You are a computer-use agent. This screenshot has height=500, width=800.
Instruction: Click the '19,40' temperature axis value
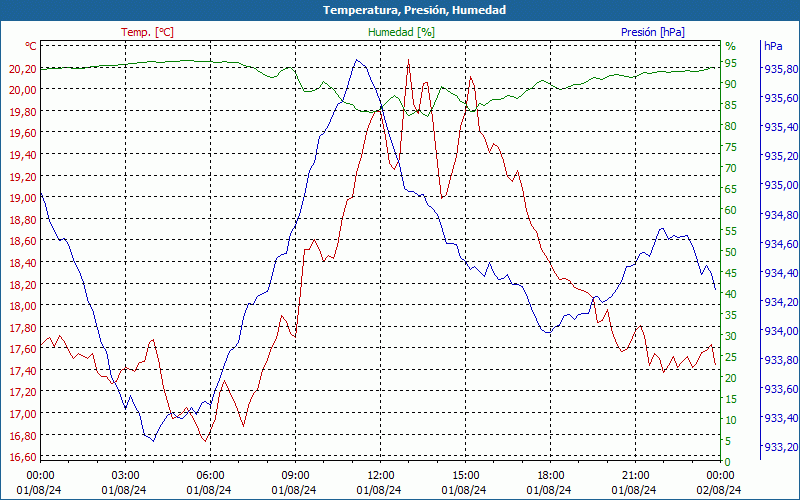pos(23,155)
